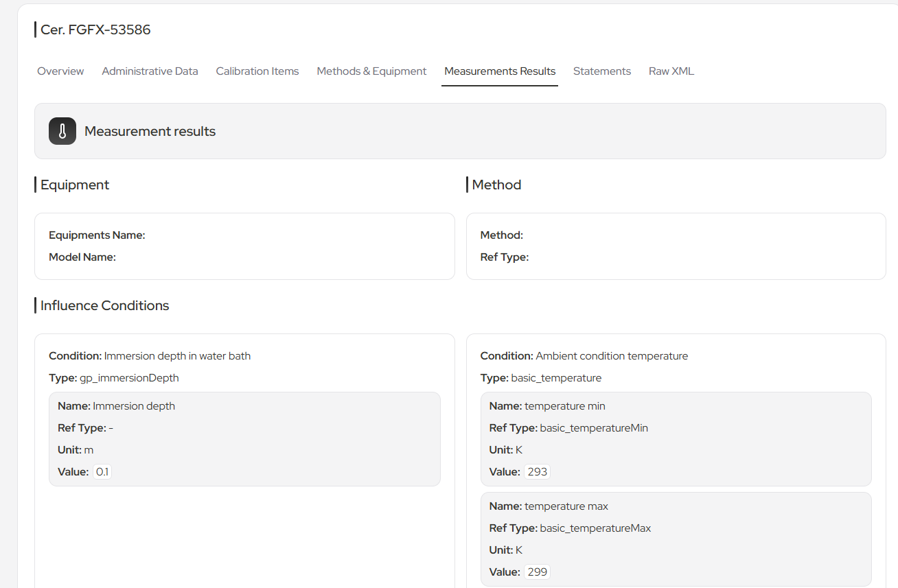
Task: Click the temperature max nested panel
Action: 676,539
